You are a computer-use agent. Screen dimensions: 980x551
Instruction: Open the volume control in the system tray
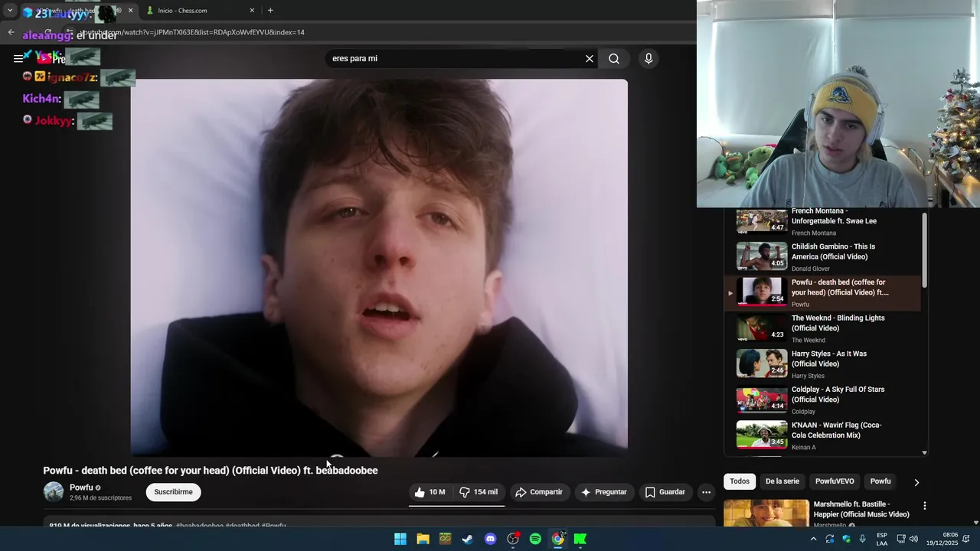pos(913,539)
